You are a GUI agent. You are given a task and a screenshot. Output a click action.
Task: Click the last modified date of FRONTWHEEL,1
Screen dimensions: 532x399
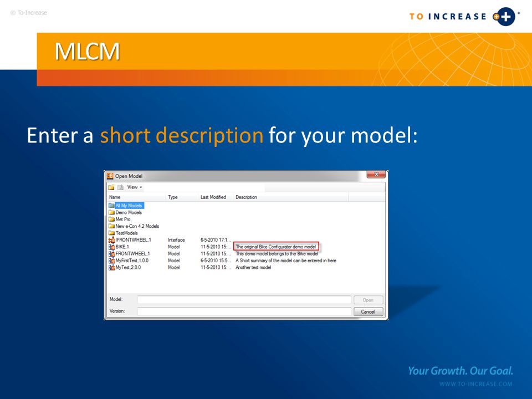[216, 253]
